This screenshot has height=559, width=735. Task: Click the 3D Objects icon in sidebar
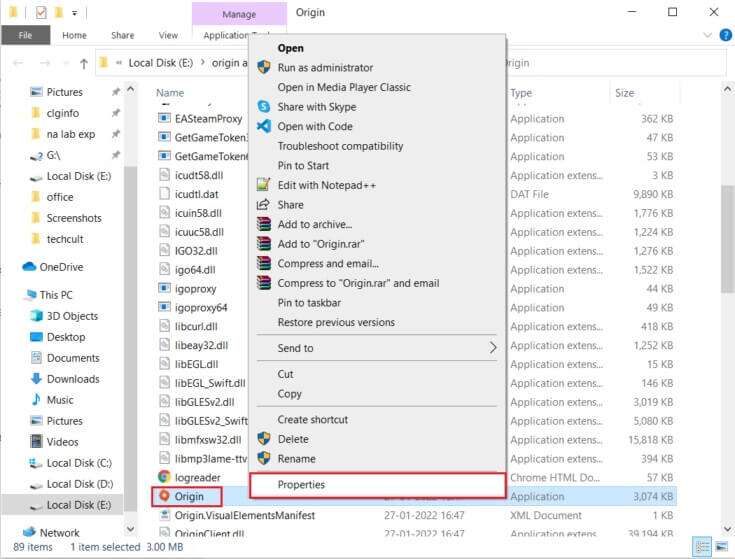pos(36,316)
